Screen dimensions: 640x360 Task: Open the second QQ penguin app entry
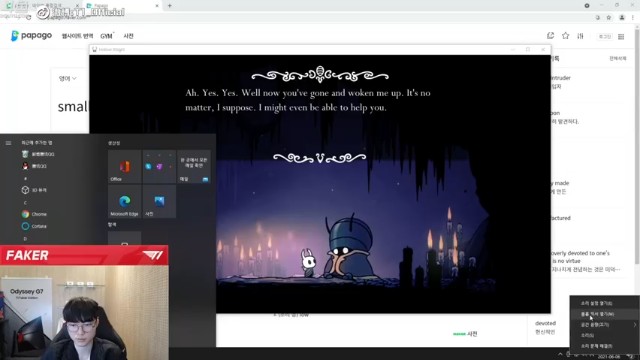tap(34, 166)
